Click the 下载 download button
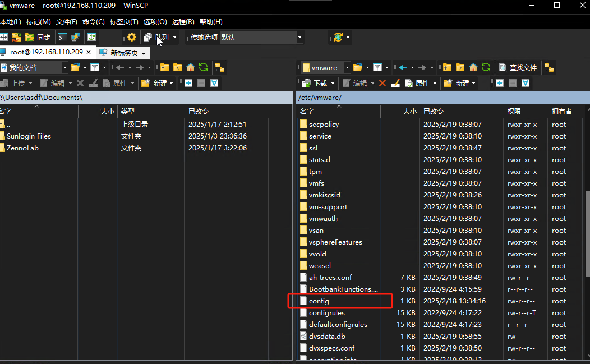The width and height of the screenshot is (590, 364). pos(315,83)
